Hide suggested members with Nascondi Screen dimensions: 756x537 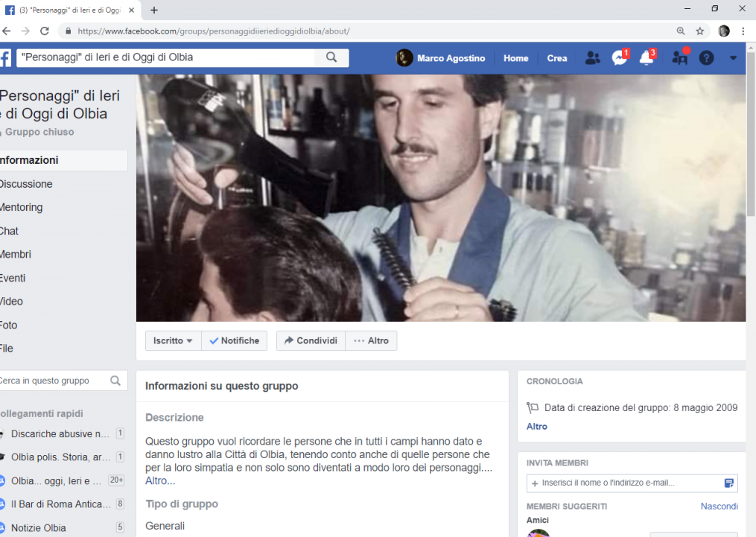click(719, 506)
